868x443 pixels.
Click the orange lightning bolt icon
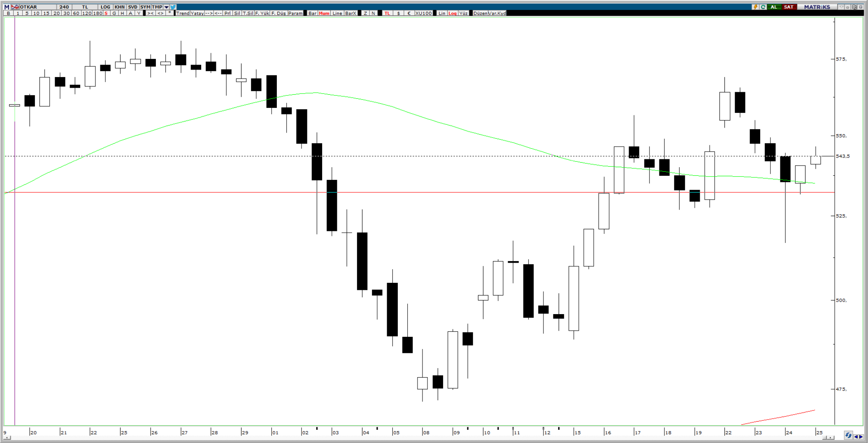755,7
